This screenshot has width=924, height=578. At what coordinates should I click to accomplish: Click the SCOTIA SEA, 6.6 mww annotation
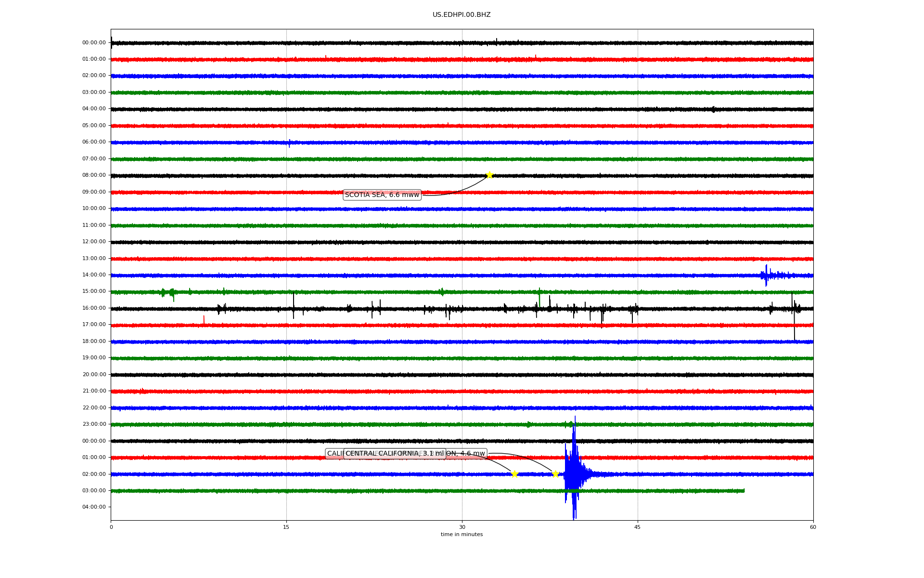(382, 195)
